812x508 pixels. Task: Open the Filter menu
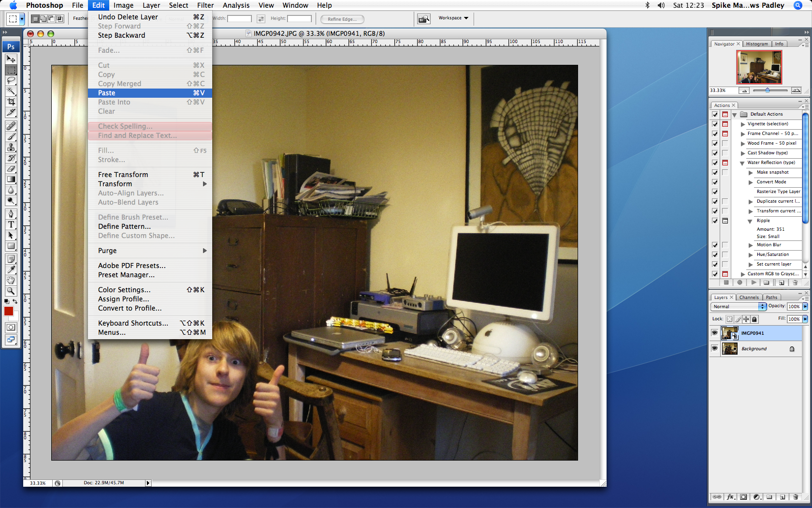coord(205,5)
